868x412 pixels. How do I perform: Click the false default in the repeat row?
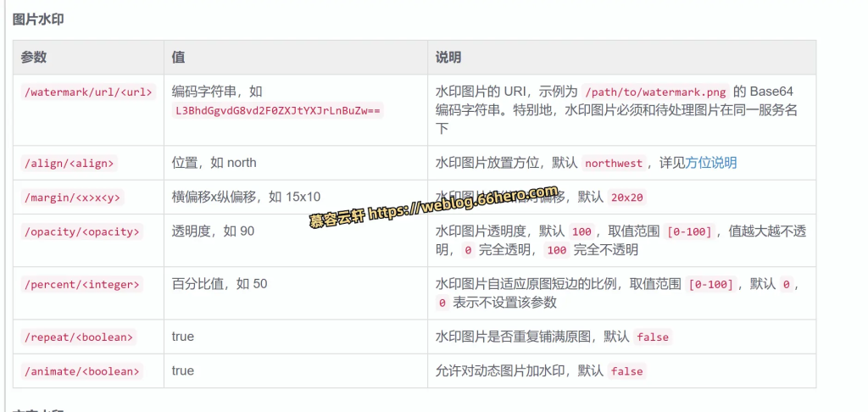click(x=653, y=337)
